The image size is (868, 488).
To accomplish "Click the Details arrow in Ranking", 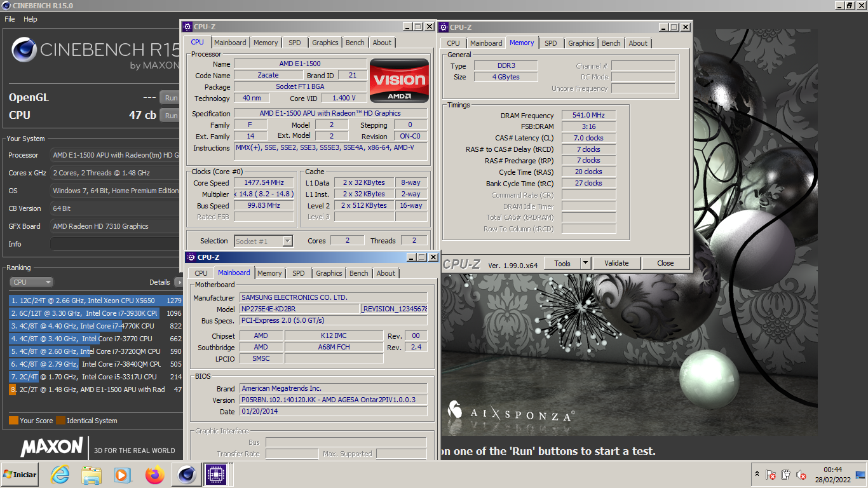I will pos(179,282).
